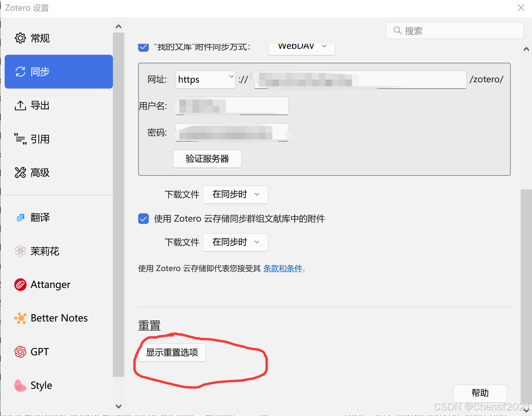Image resolution: width=532 pixels, height=416 pixels.
Task: Click the magnifier icon in search box
Action: coord(397,31)
